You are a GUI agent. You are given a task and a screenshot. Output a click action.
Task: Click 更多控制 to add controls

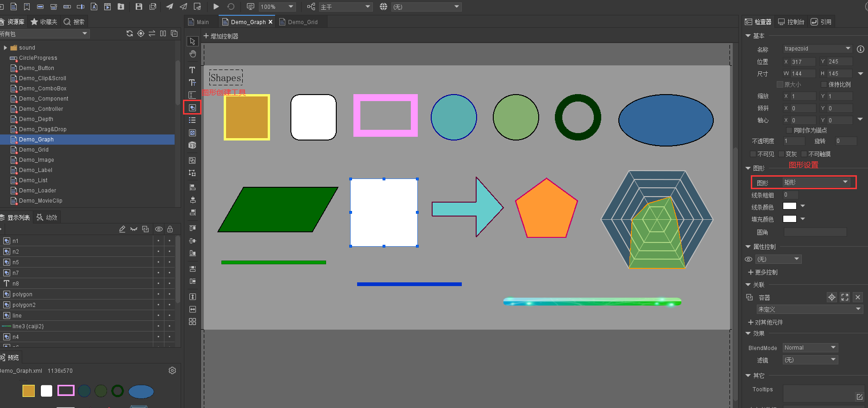coord(763,272)
